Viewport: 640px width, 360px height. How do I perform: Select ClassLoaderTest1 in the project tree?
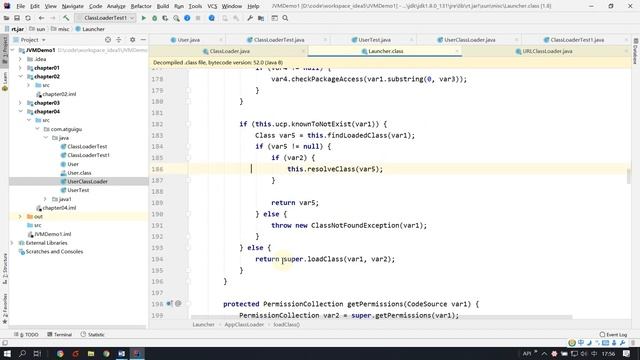[x=88, y=155]
